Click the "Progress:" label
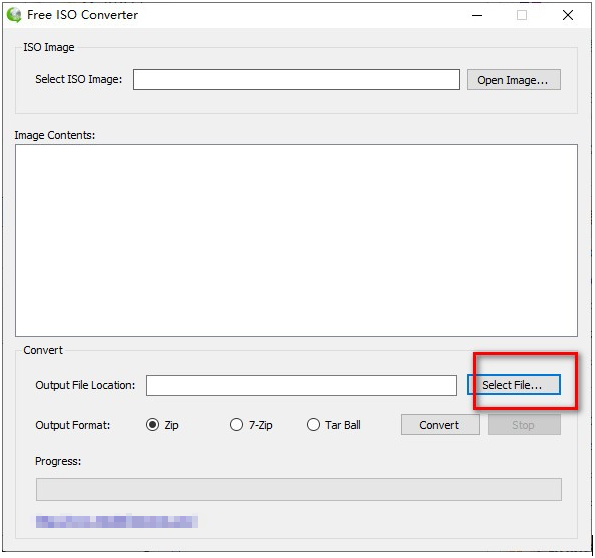Viewport: 595px width, 558px height. (58, 461)
